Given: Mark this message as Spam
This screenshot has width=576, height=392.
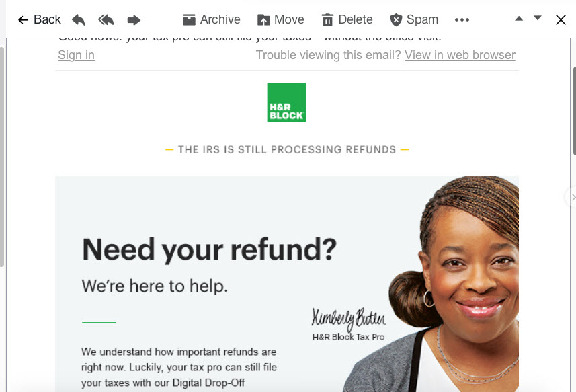Looking at the screenshot, I should point(414,19).
